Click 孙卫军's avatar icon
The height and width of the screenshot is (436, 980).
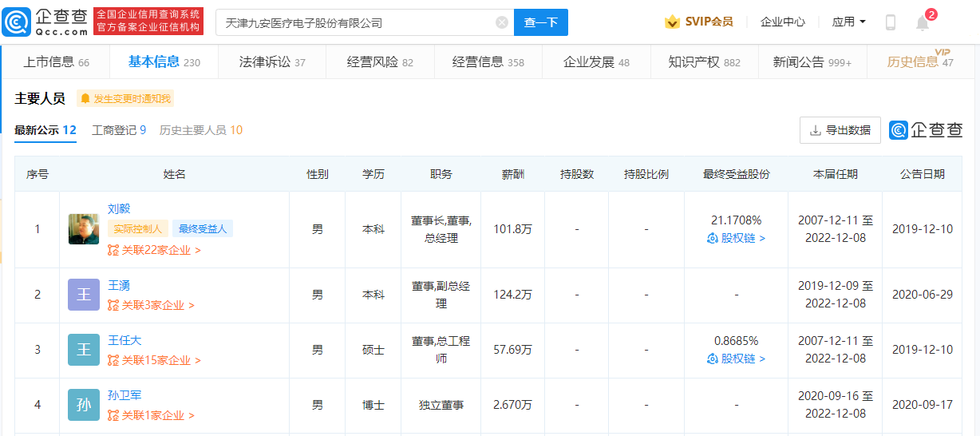coord(84,405)
